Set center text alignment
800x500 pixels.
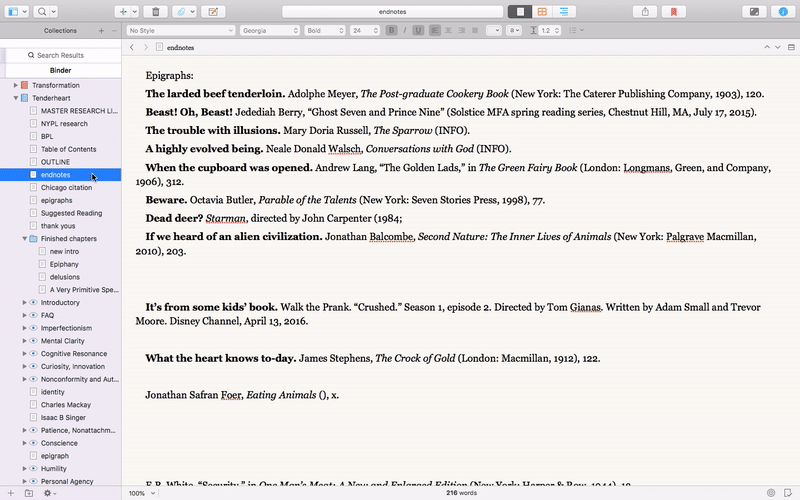[448, 31]
